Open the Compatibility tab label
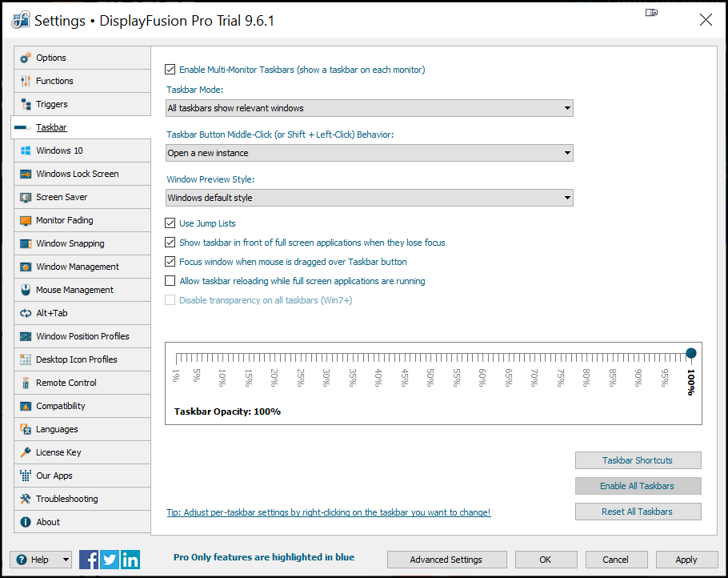 tap(60, 406)
